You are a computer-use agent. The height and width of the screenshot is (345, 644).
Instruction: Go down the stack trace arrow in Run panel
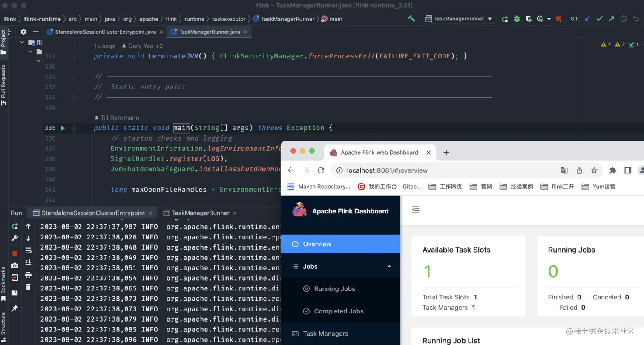(28, 238)
